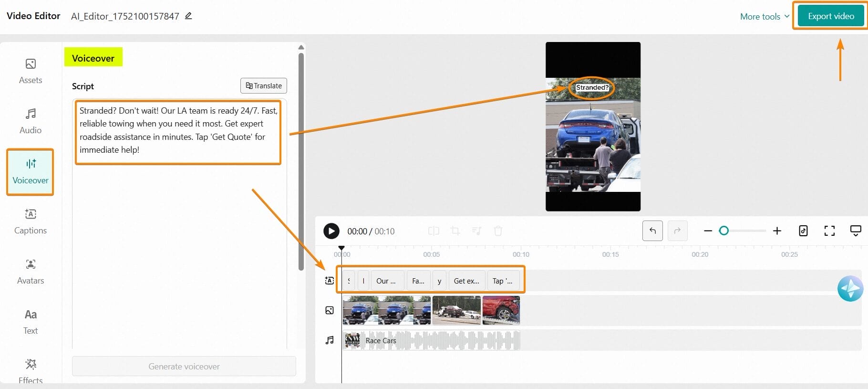Image resolution: width=868 pixels, height=389 pixels.
Task: Open the Assets panel
Action: click(31, 71)
